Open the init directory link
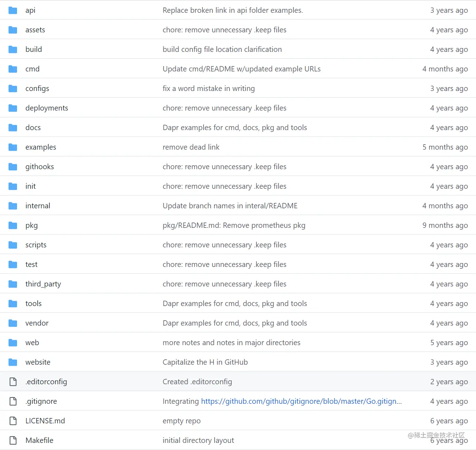476x450 pixels. point(31,186)
